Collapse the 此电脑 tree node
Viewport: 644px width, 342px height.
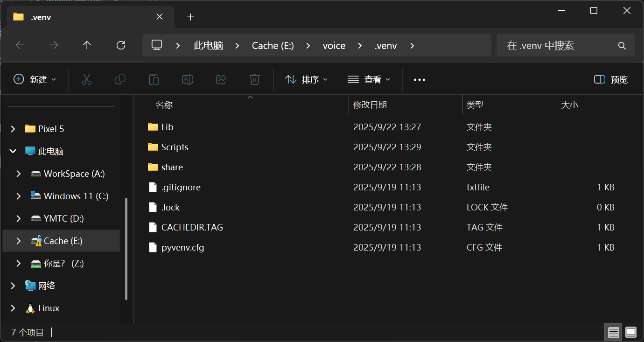(13, 151)
